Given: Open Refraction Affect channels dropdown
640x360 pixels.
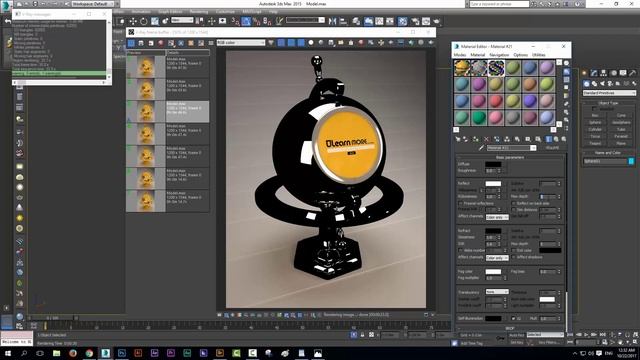Looking at the screenshot, I should (x=497, y=258).
